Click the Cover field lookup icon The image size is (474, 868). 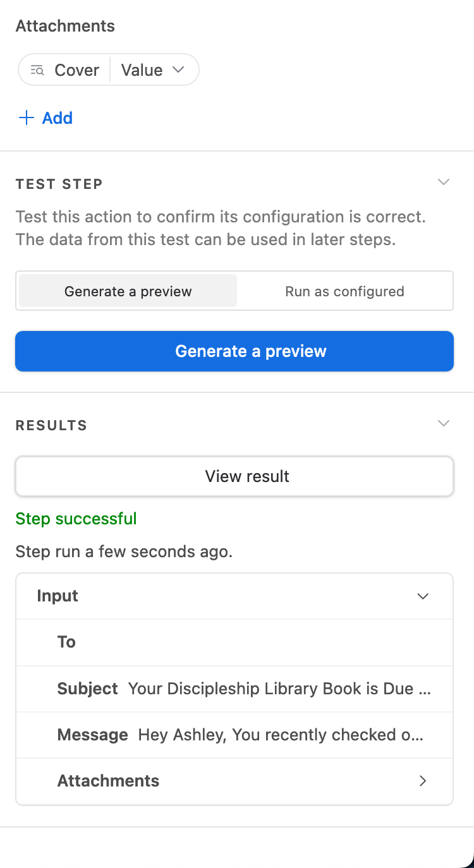click(37, 70)
